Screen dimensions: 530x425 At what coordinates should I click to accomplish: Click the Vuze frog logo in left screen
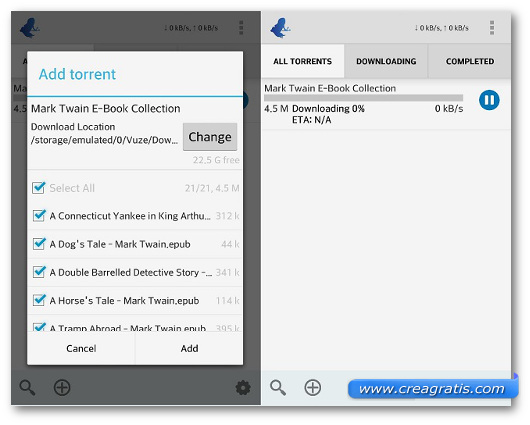point(29,28)
